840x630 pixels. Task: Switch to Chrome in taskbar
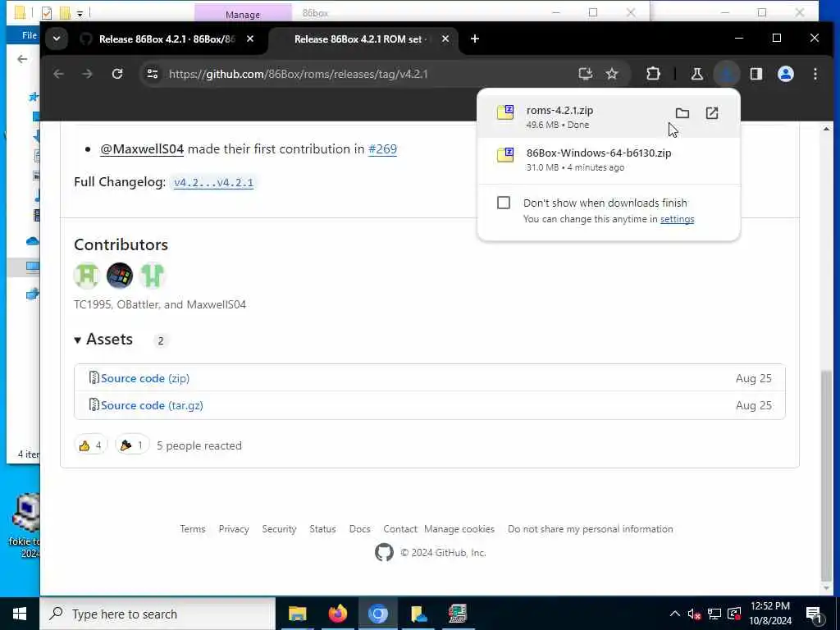377,614
